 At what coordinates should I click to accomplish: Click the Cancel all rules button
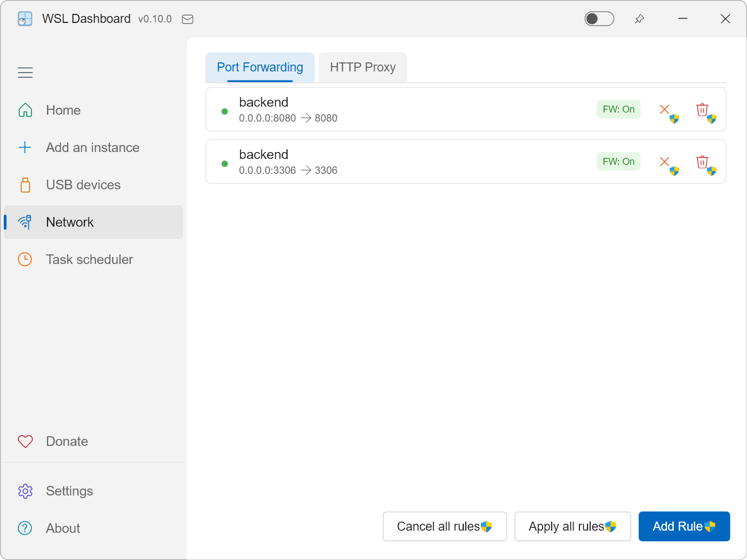pyautogui.click(x=444, y=526)
